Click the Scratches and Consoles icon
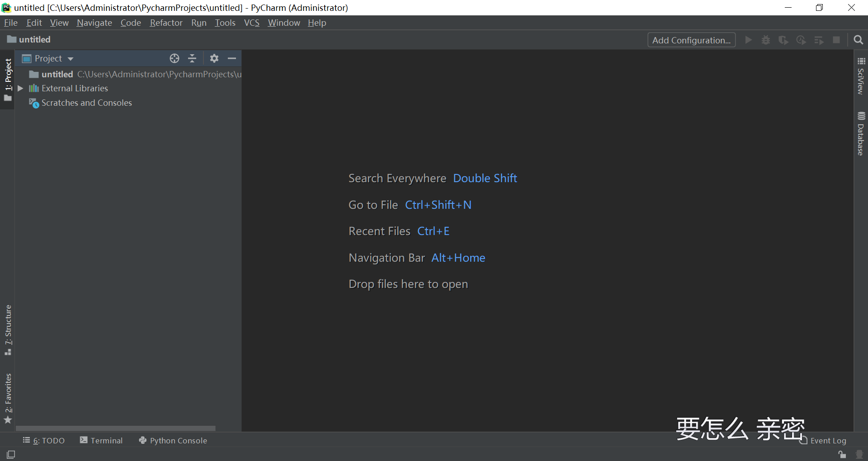The height and width of the screenshot is (461, 868). [34, 103]
